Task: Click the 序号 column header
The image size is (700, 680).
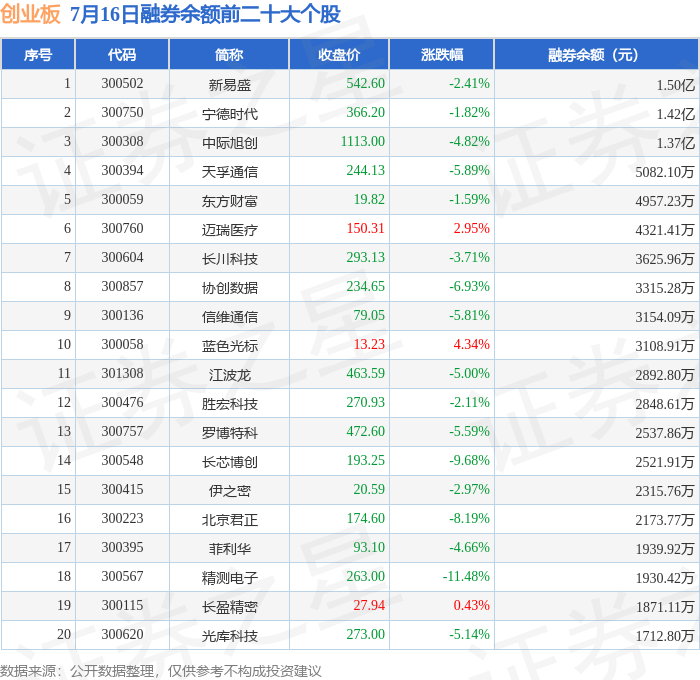Action: coord(38,54)
